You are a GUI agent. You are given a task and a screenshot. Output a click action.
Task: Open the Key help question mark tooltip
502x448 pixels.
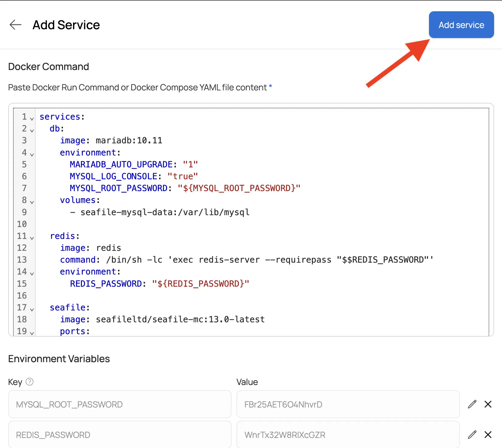[30, 382]
